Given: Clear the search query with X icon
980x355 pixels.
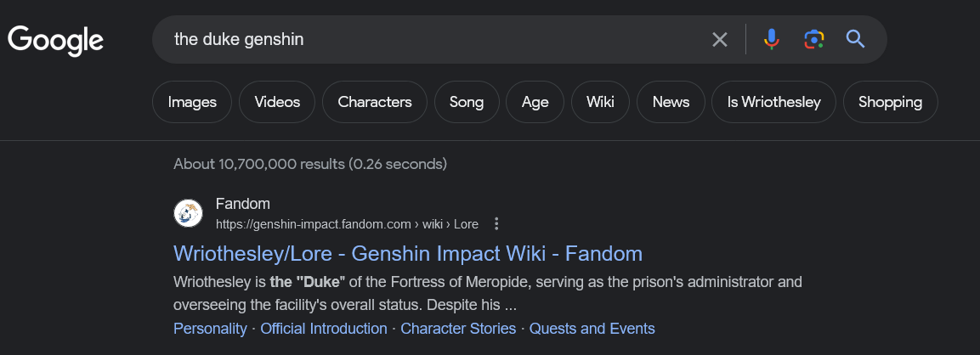Looking at the screenshot, I should (x=720, y=39).
